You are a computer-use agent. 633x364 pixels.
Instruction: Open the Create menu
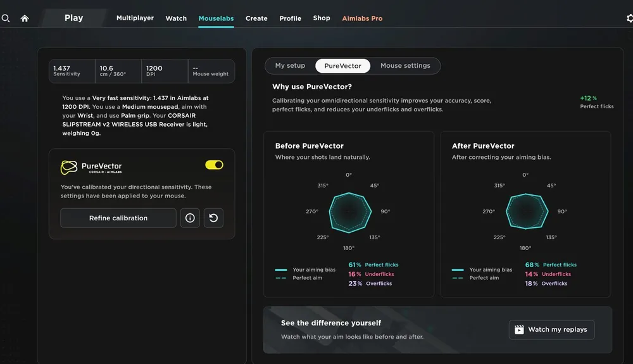pyautogui.click(x=256, y=18)
